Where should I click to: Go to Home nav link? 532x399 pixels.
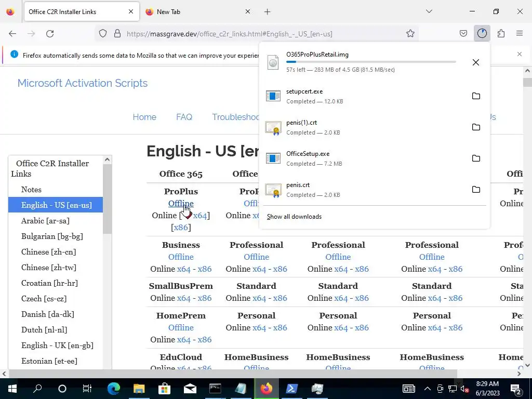pos(144,117)
